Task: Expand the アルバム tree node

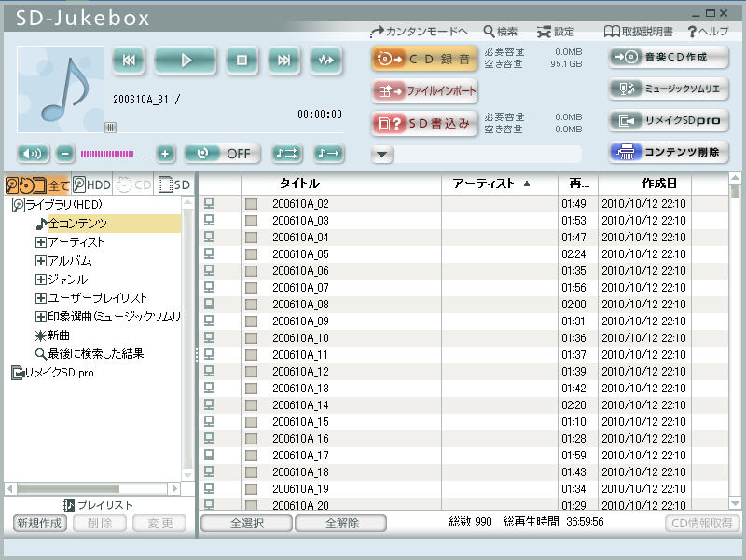Action: (x=41, y=261)
